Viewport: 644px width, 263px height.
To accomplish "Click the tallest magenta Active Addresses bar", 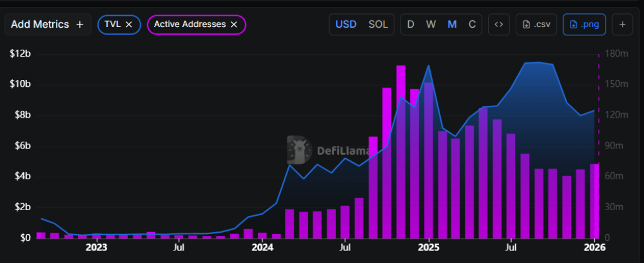I will pos(401,151).
